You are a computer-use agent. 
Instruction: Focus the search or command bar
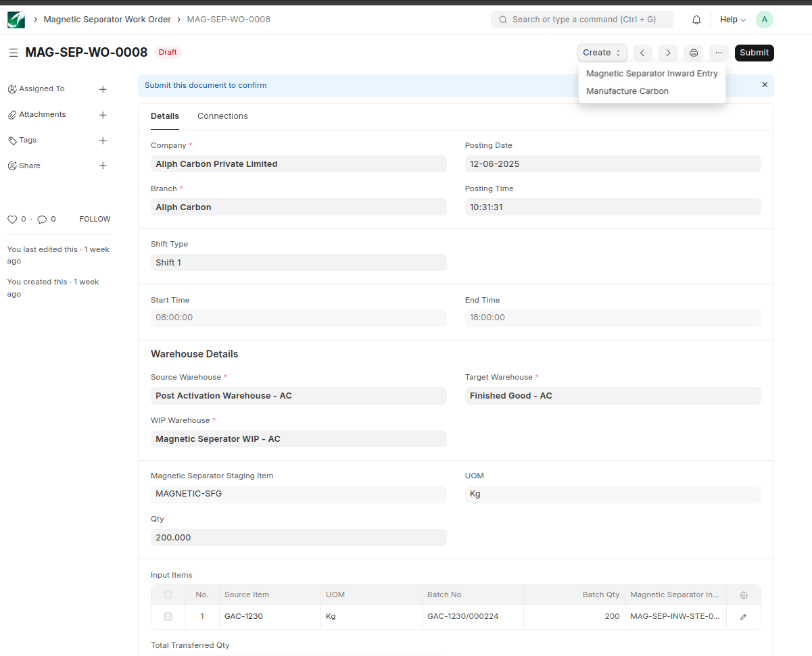coord(581,20)
